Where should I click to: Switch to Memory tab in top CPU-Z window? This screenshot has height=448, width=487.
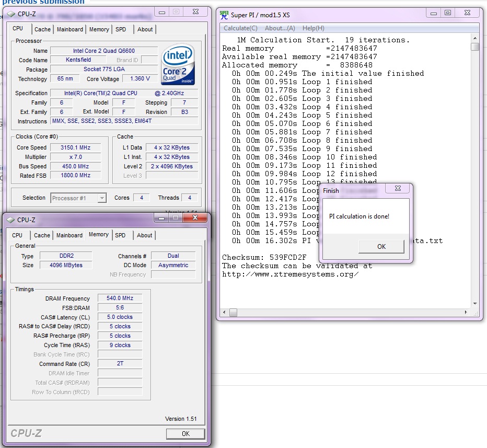(x=99, y=29)
